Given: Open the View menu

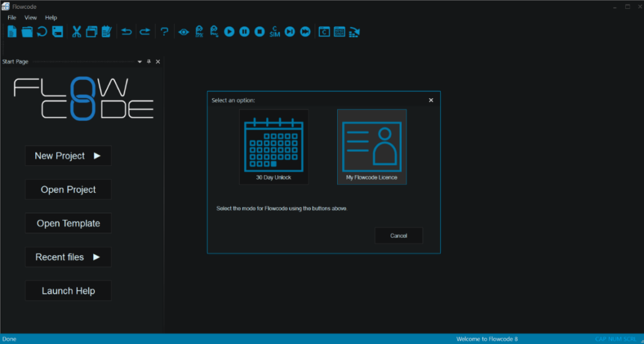Looking at the screenshot, I should 30,18.
